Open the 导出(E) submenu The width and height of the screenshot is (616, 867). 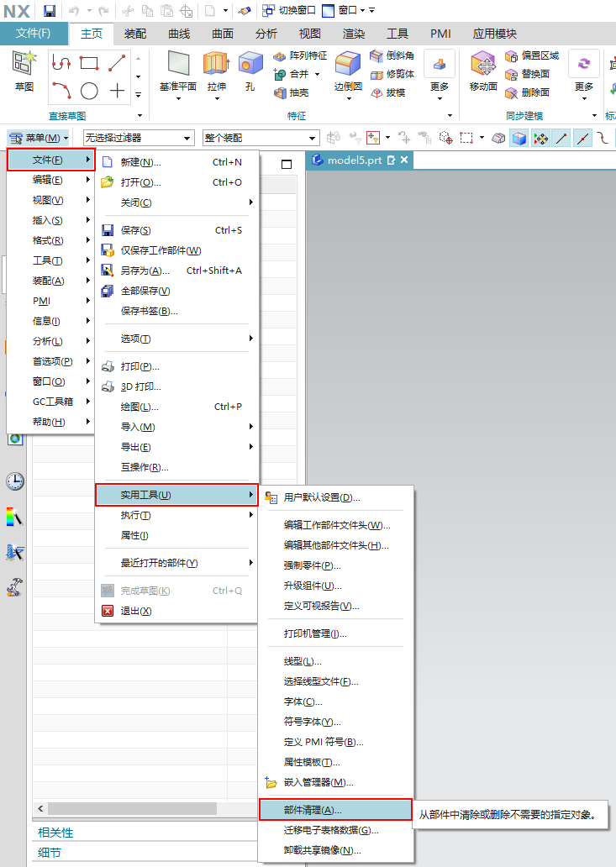[176, 447]
